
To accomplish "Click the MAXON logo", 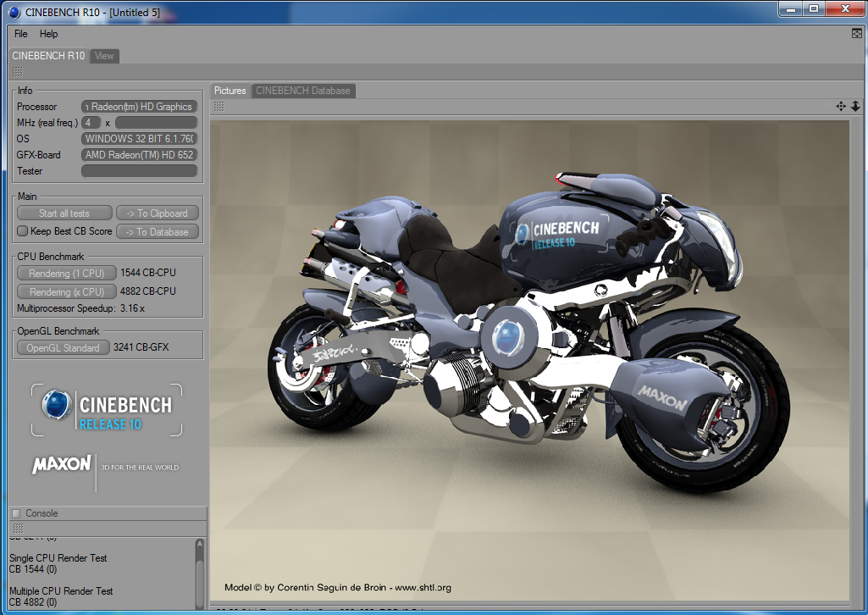I will (62, 464).
